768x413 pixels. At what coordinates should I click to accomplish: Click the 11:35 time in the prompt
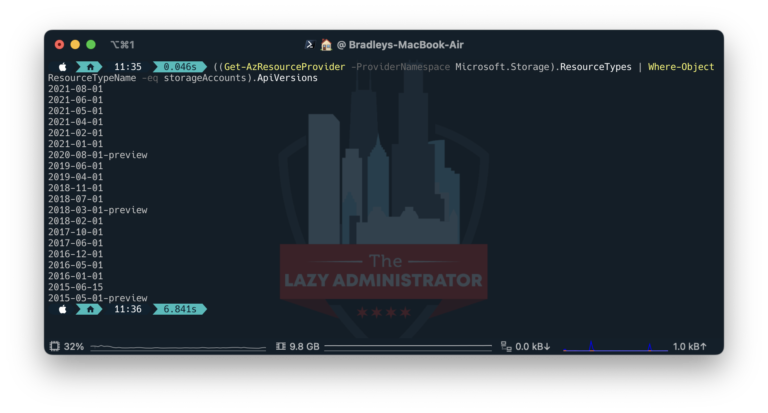pos(128,67)
